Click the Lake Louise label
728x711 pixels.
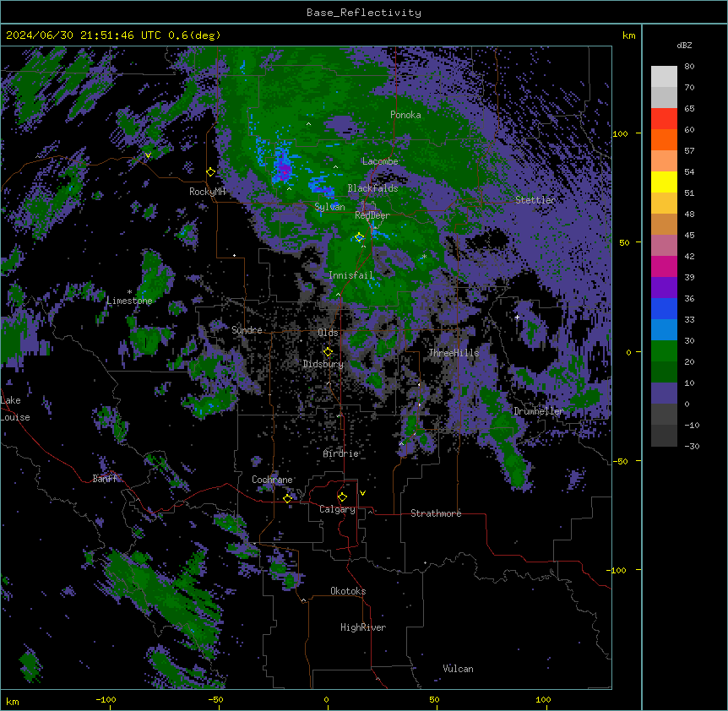(x=15, y=409)
